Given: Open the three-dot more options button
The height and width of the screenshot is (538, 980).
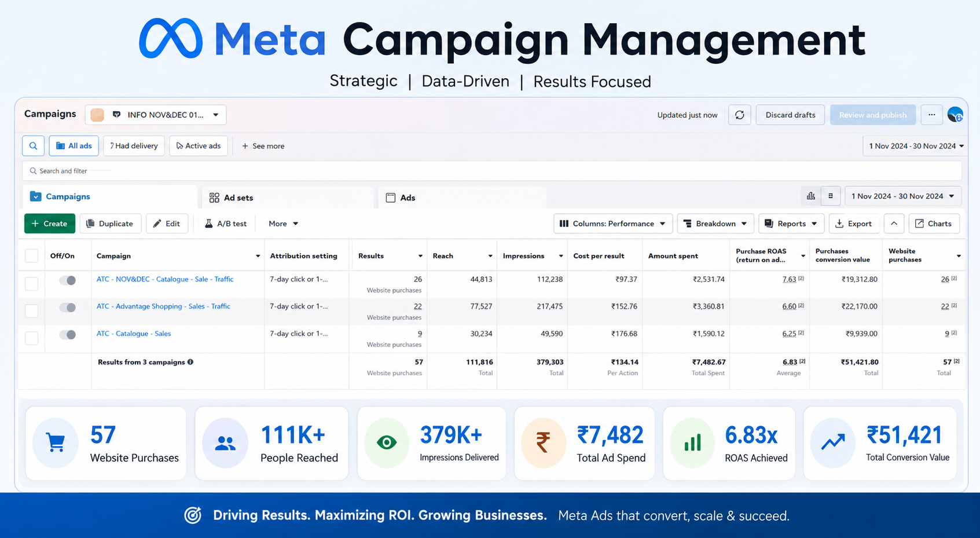Looking at the screenshot, I should (x=931, y=115).
